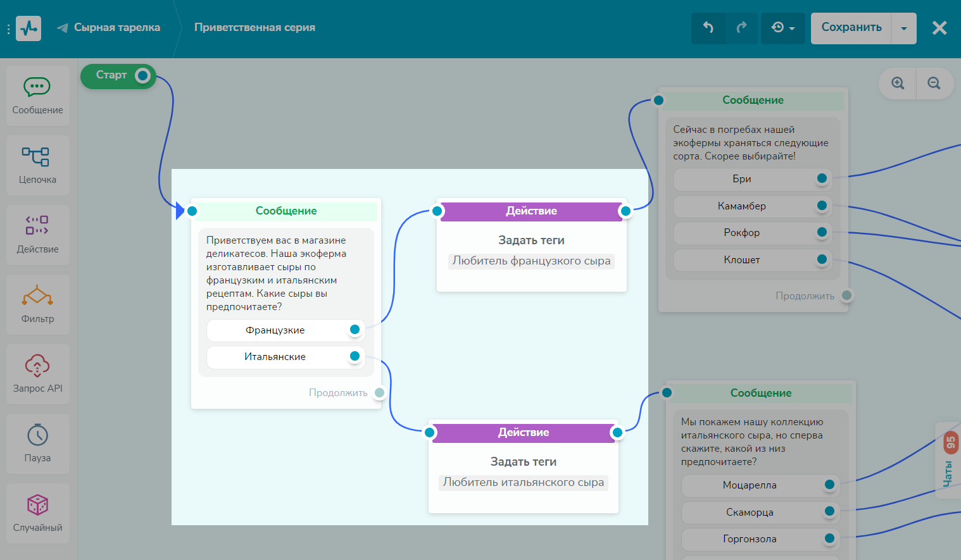Click the Сохранить button
Image resolution: width=961 pixels, height=560 pixels.
pos(851,28)
